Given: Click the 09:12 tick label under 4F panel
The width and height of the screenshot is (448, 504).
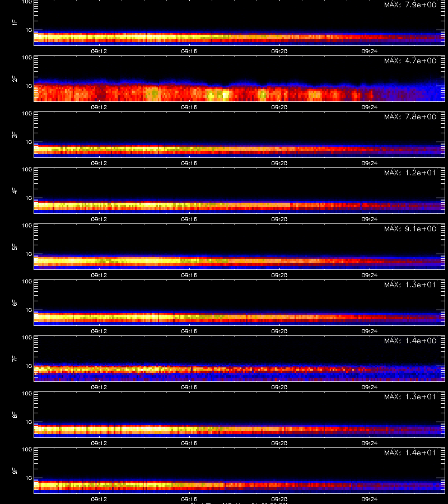Looking at the screenshot, I should [99, 219].
